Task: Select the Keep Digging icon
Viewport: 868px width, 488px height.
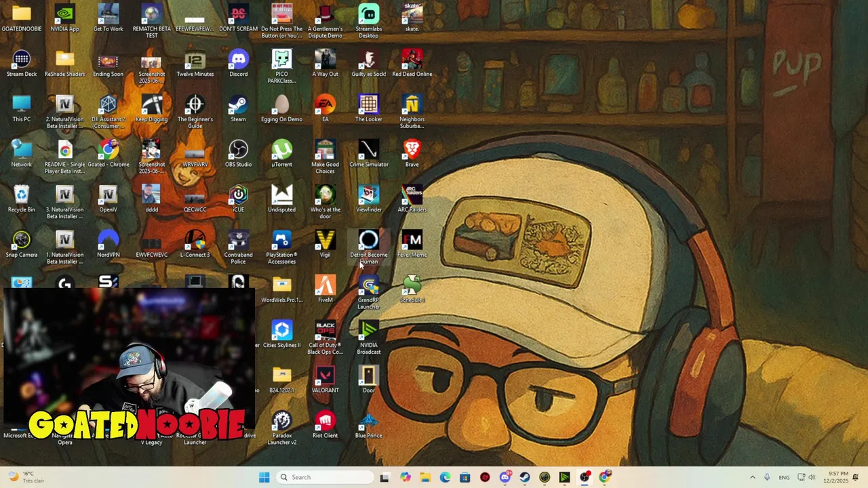Action: coord(151,109)
